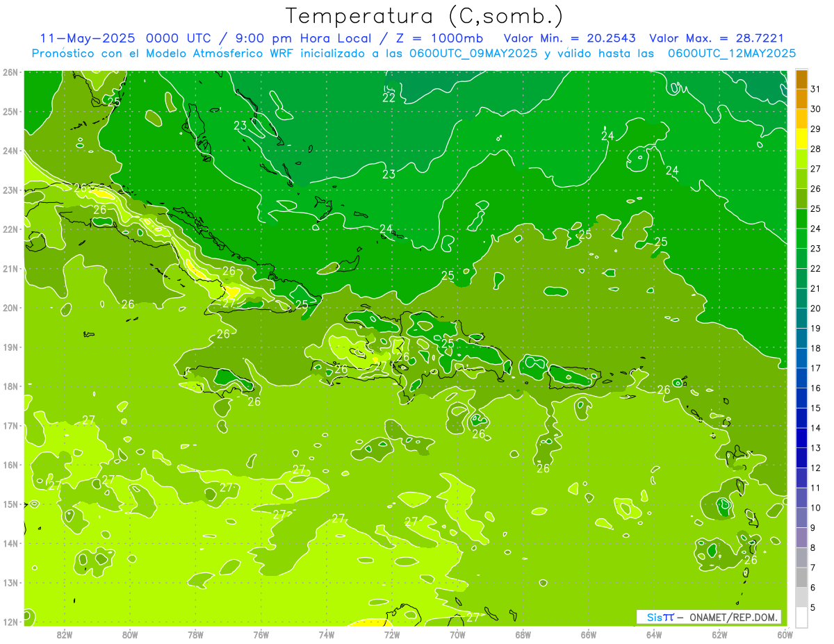Click colorbar value label 21
834x644 pixels.
click(816, 288)
